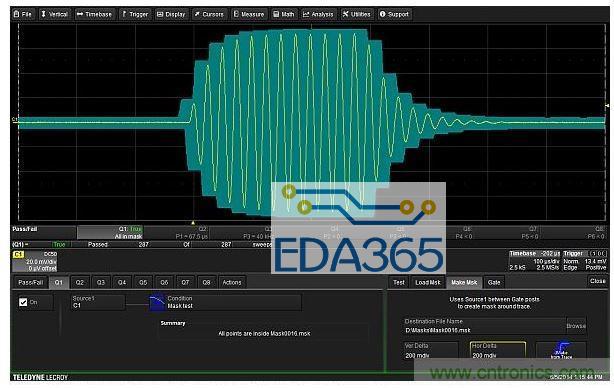Click the C1 channel descriptor box
This screenshot has width=614, height=388.
coord(35,262)
